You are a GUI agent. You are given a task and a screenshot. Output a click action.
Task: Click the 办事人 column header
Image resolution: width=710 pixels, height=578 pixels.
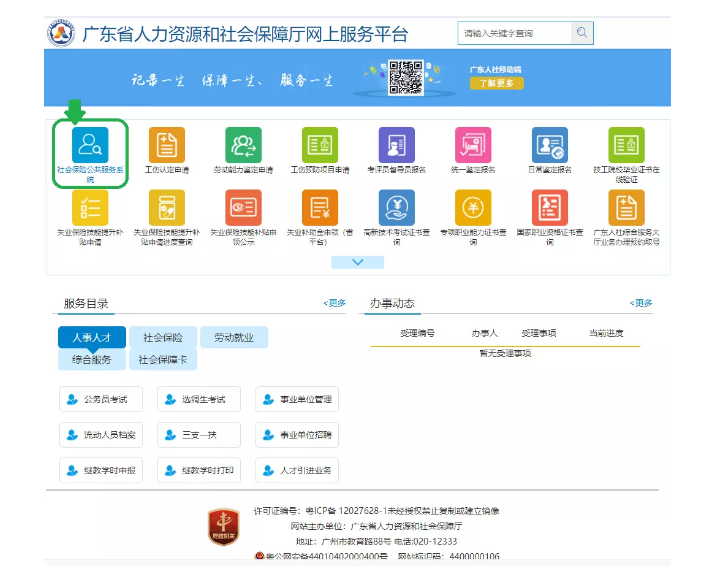485,333
